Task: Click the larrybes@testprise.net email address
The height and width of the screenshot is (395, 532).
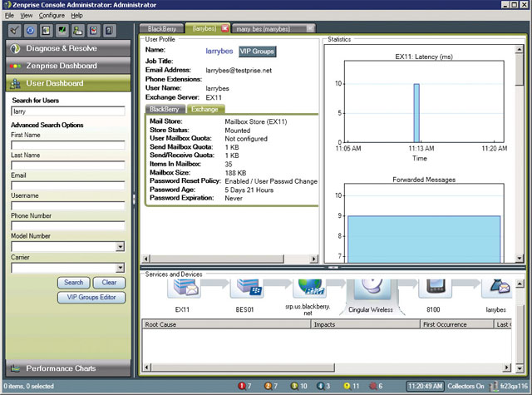Action: [x=239, y=71]
